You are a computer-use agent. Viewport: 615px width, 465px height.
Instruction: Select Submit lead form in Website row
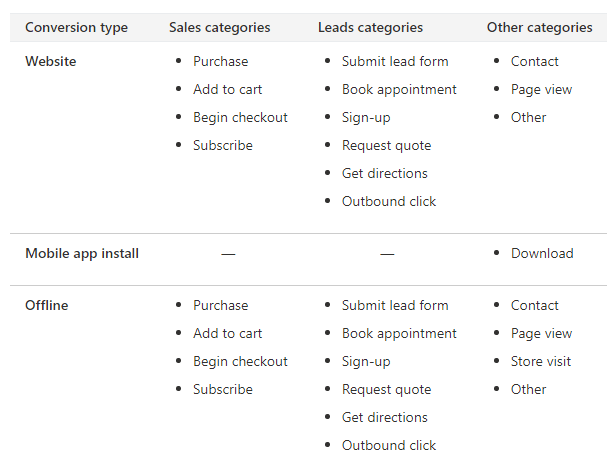pos(395,62)
